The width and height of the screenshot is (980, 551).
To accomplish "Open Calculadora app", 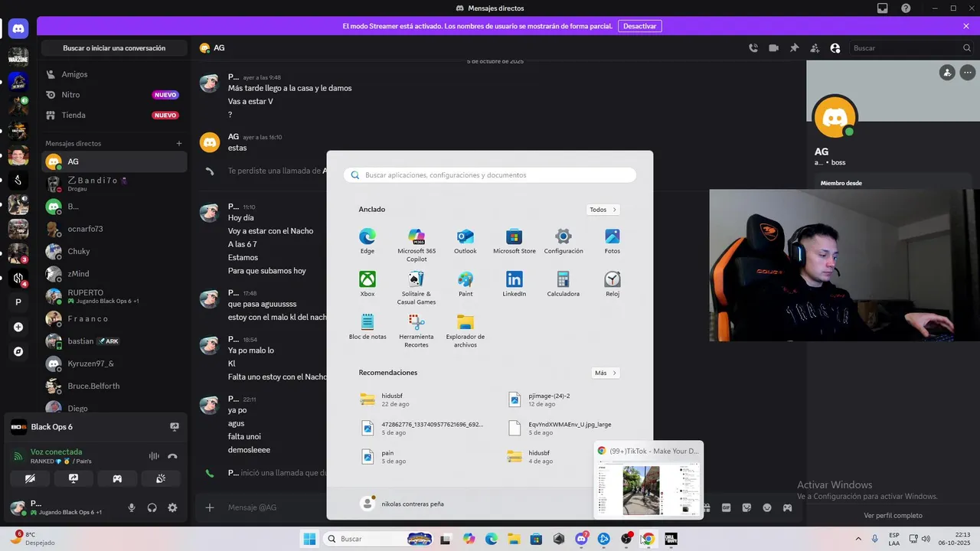I will pos(563,284).
